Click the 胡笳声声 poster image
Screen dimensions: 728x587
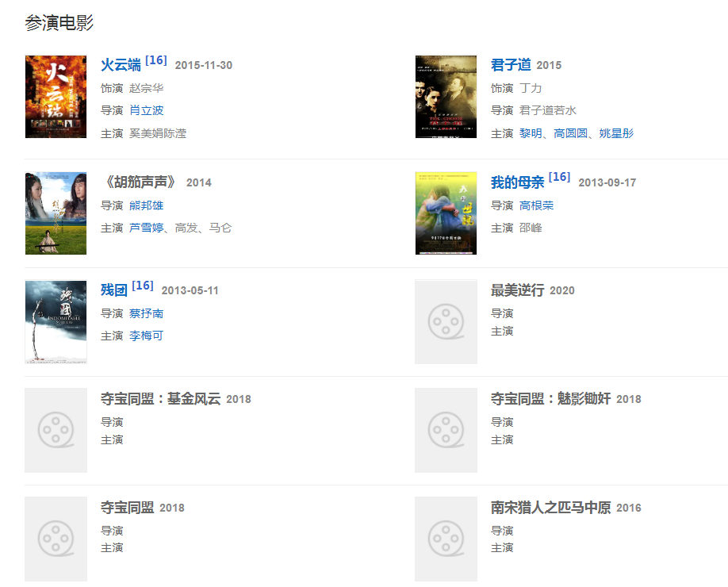(x=56, y=213)
